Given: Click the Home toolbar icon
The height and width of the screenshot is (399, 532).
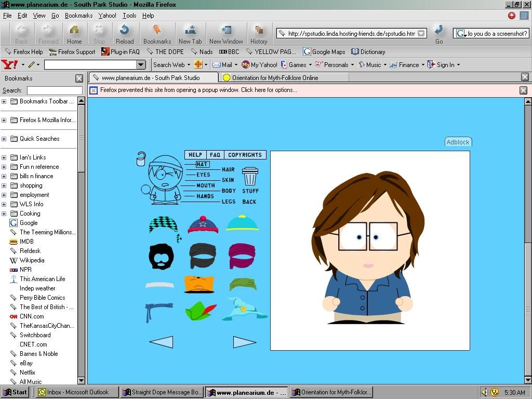Looking at the screenshot, I should coord(74,34).
